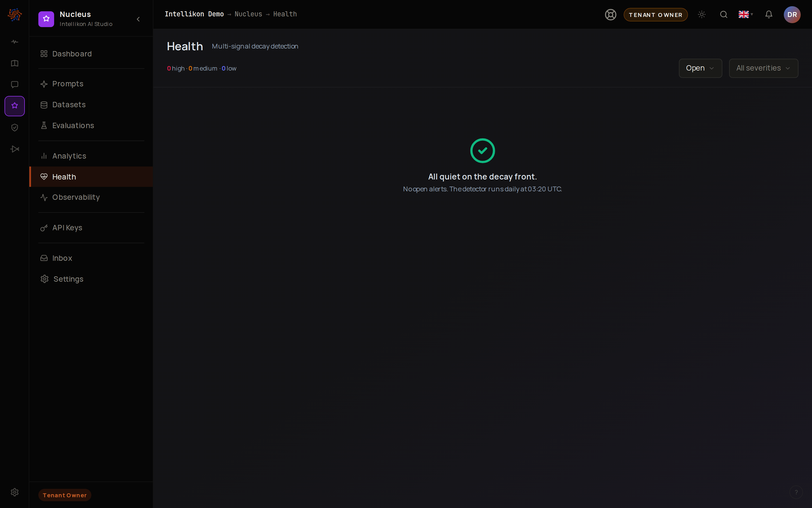Click the 0 medium count text
Viewport: 812px width, 508px height.
[x=203, y=69]
